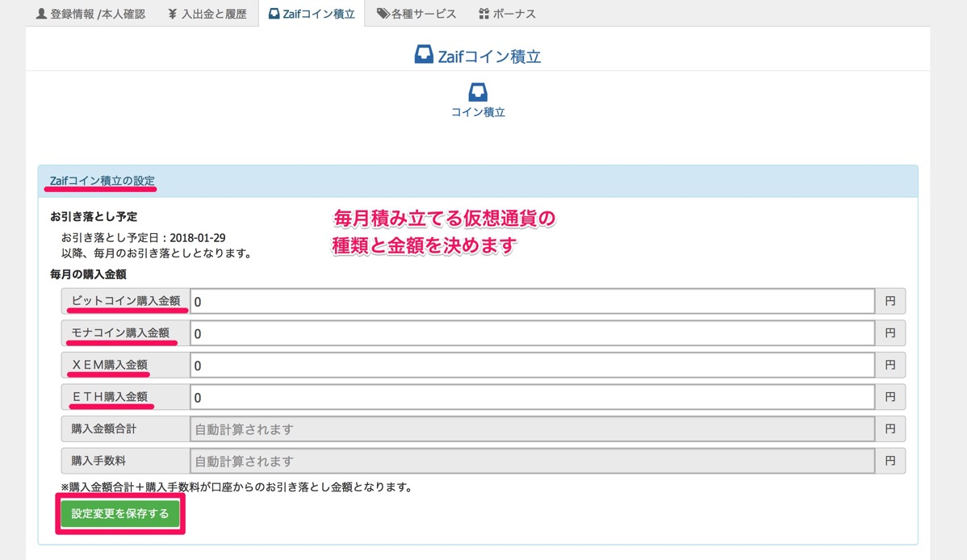
Task: Click the ビットコイン購入金額 label
Action: click(126, 300)
